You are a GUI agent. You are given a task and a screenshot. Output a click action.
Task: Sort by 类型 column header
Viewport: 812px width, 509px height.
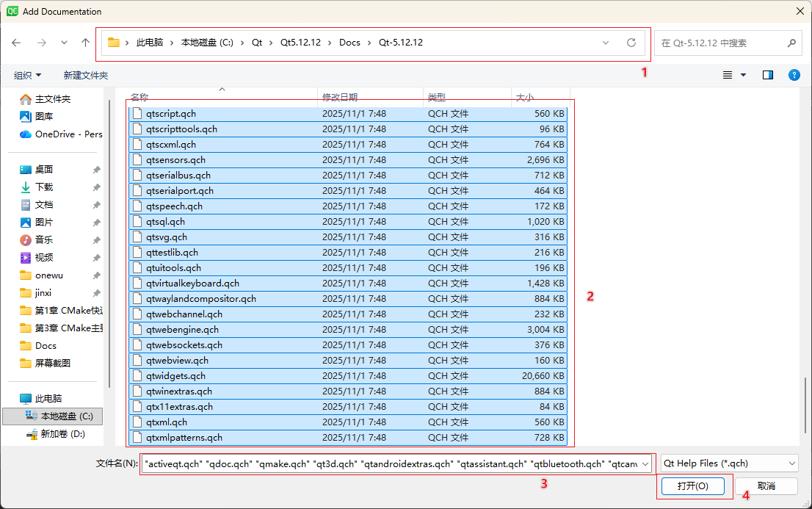tap(437, 97)
